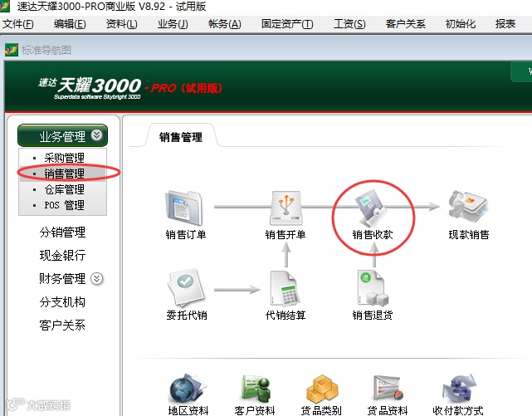Image resolution: width=532 pixels, height=416 pixels.
Task: Open the 货品资料 icon
Action: [388, 388]
